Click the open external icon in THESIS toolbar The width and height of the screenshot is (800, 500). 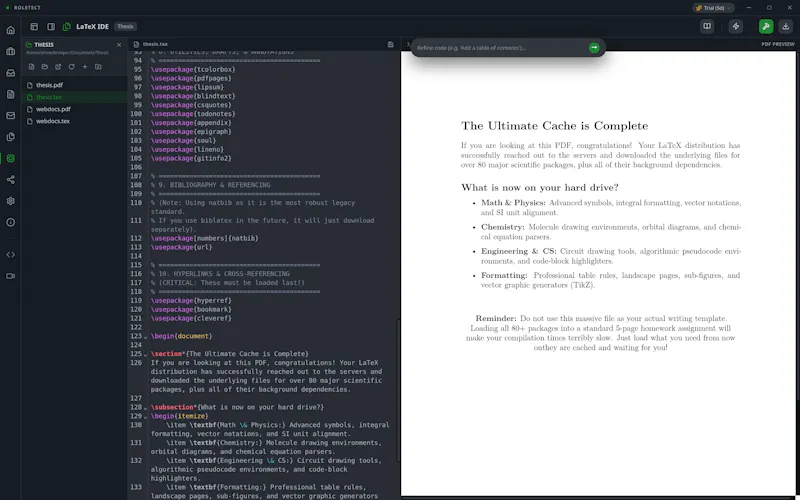point(58,67)
